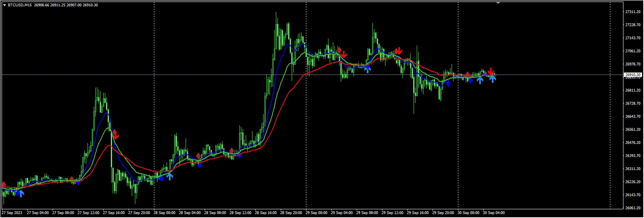Click the 26643.70 price axis label
The height and width of the screenshot is (218, 644).
pos(633,117)
